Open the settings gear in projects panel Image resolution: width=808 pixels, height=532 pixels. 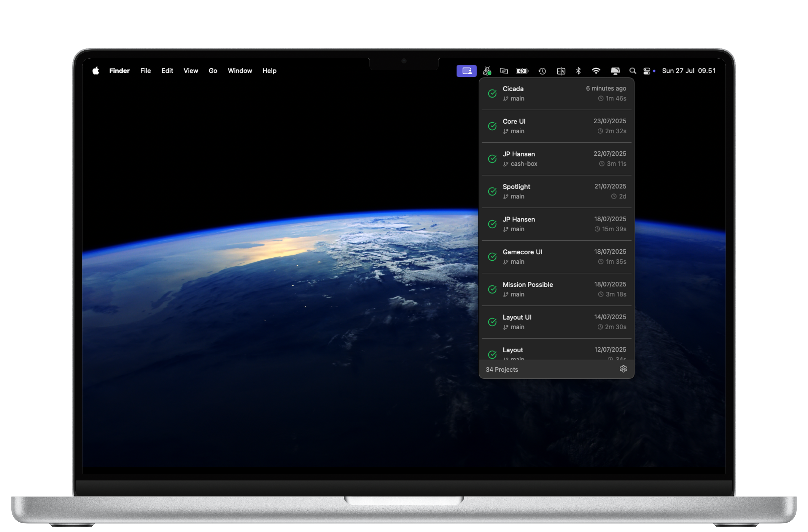[624, 369]
